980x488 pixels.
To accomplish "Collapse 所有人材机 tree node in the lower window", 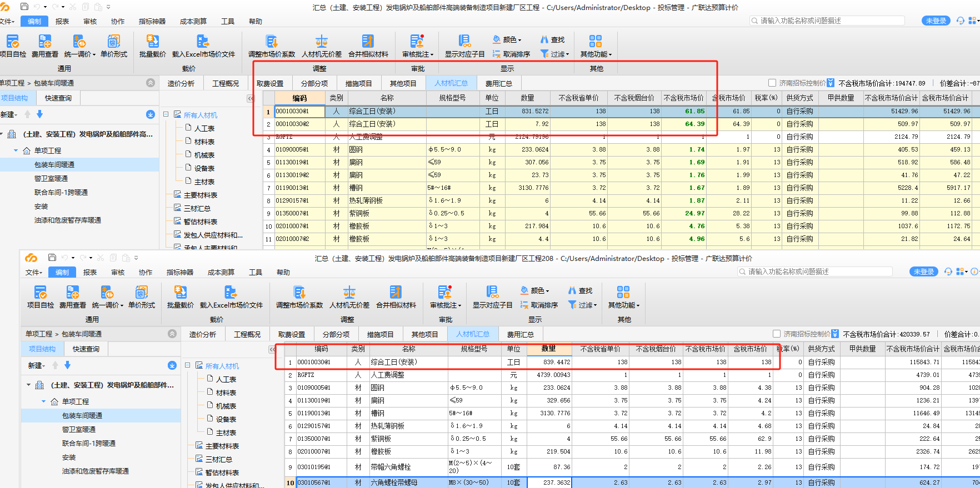I will pos(187,365).
